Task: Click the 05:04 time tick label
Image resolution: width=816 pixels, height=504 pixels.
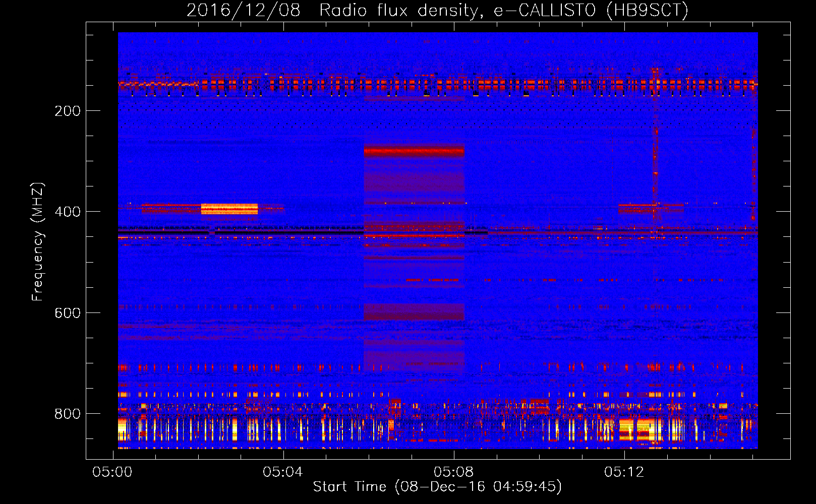Action: 283,472
